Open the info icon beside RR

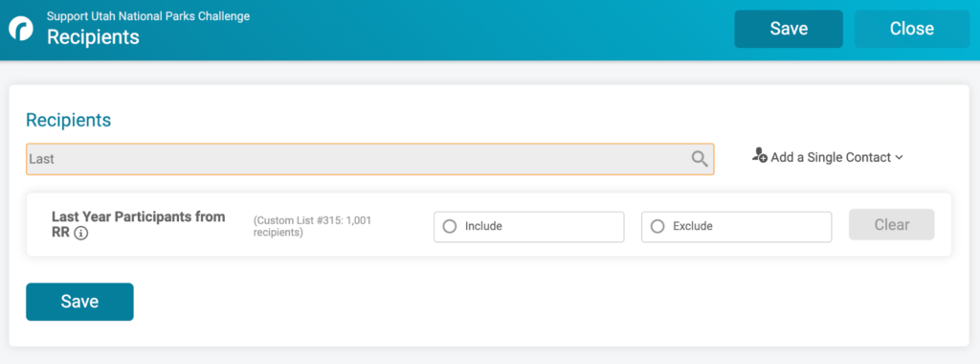point(80,234)
